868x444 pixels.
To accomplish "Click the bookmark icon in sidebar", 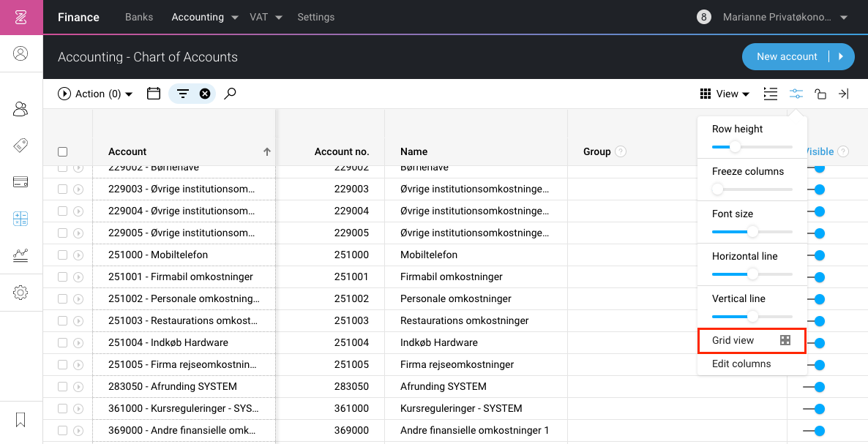I will 20,420.
